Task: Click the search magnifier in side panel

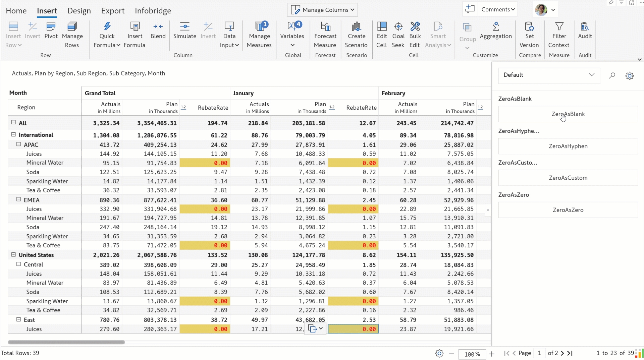Action: point(612,75)
